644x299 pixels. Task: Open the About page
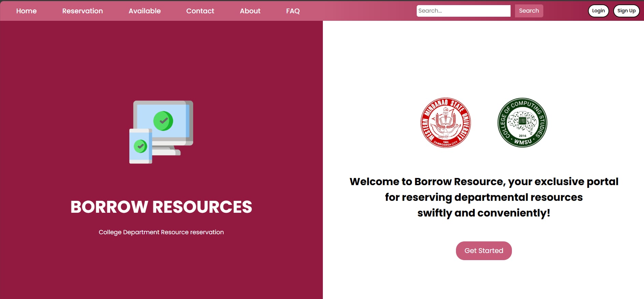(x=250, y=11)
